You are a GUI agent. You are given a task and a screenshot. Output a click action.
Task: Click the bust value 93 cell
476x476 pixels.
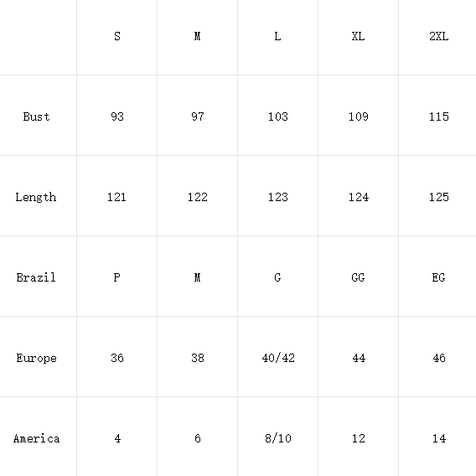[116, 116]
